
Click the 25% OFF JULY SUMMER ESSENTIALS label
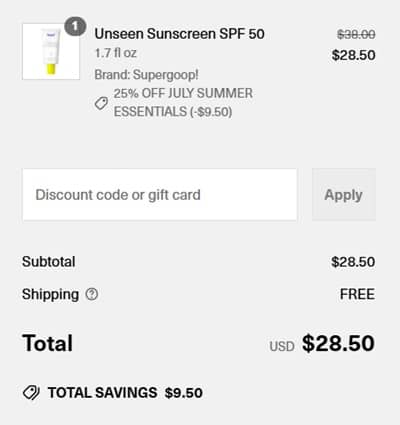coord(183,102)
